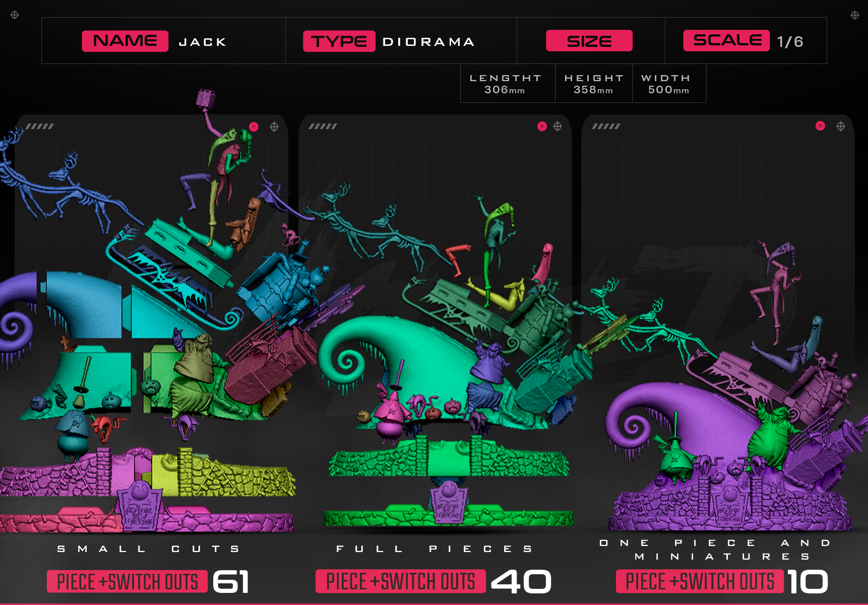This screenshot has height=605, width=868.
Task: Click the crosshair icon in the Full Pieces panel
Action: (557, 126)
